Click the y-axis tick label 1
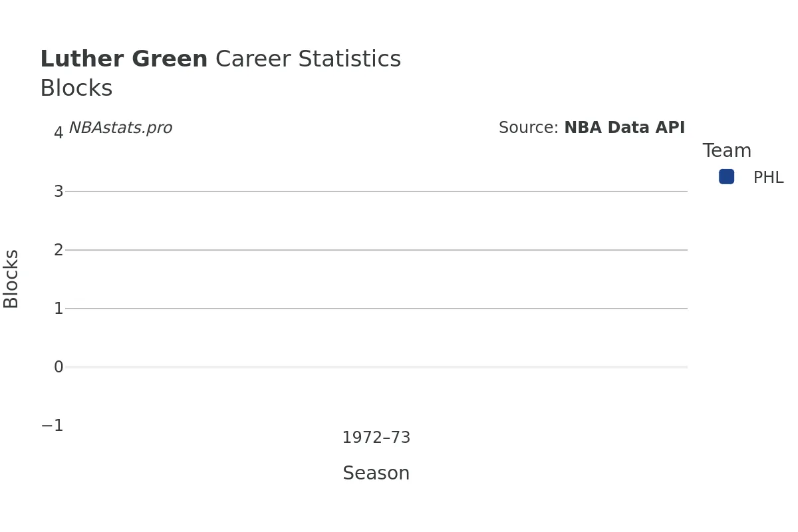This screenshot has width=798, height=532. (59, 309)
